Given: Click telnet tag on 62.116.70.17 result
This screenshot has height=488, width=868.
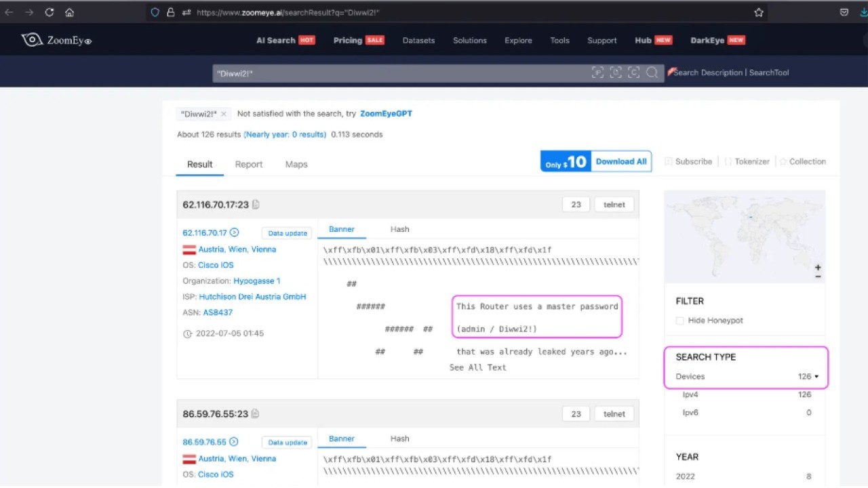Looking at the screenshot, I should pyautogui.click(x=614, y=204).
